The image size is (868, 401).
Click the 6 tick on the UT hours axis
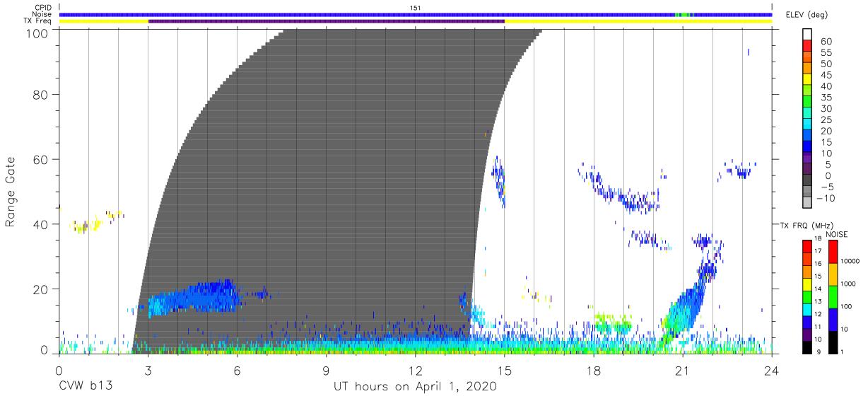pyautogui.click(x=237, y=371)
